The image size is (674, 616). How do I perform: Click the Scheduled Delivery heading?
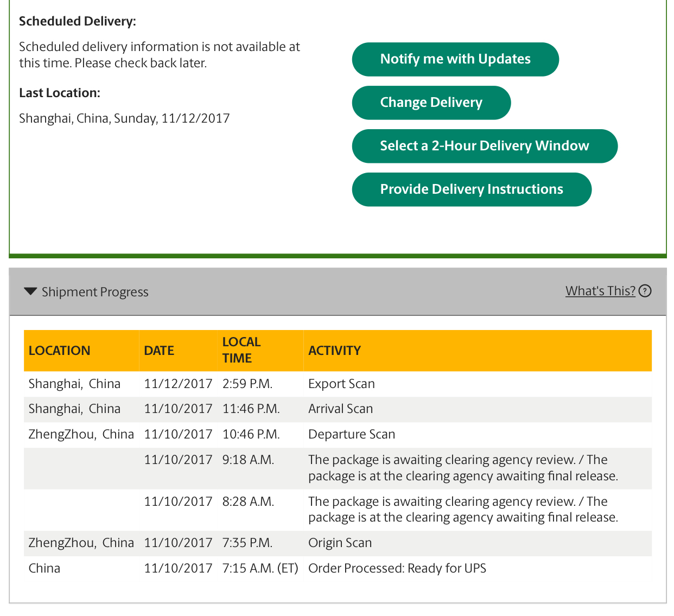click(78, 21)
